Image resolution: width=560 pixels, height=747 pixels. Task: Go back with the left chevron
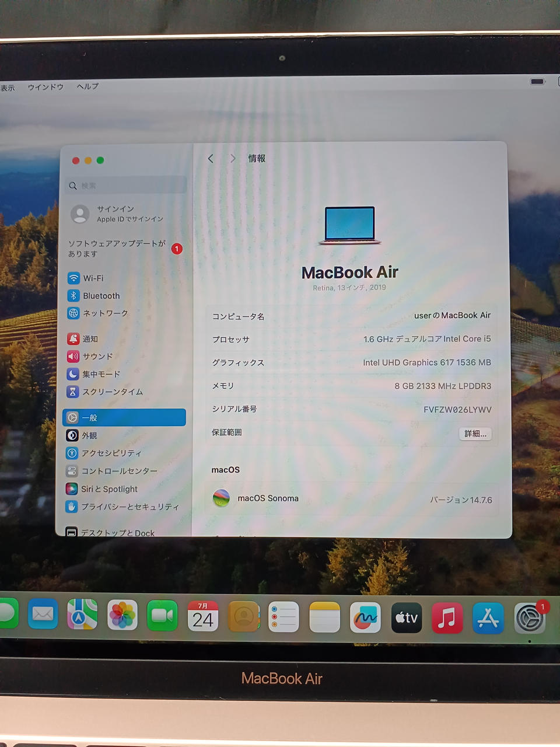[211, 159]
